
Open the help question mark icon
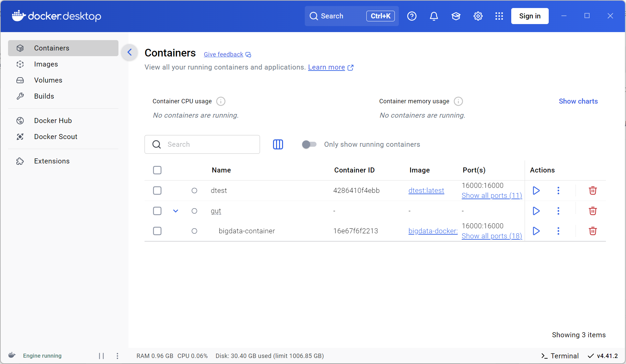[x=412, y=16]
